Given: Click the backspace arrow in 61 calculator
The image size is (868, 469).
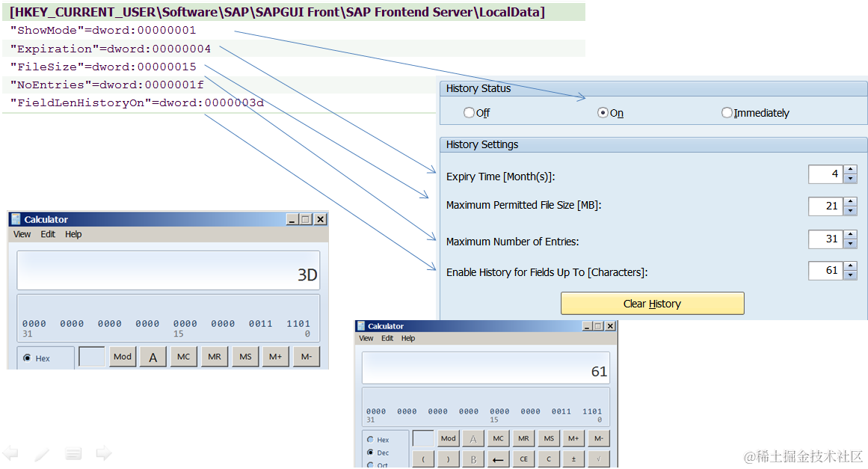Looking at the screenshot, I should (x=498, y=459).
